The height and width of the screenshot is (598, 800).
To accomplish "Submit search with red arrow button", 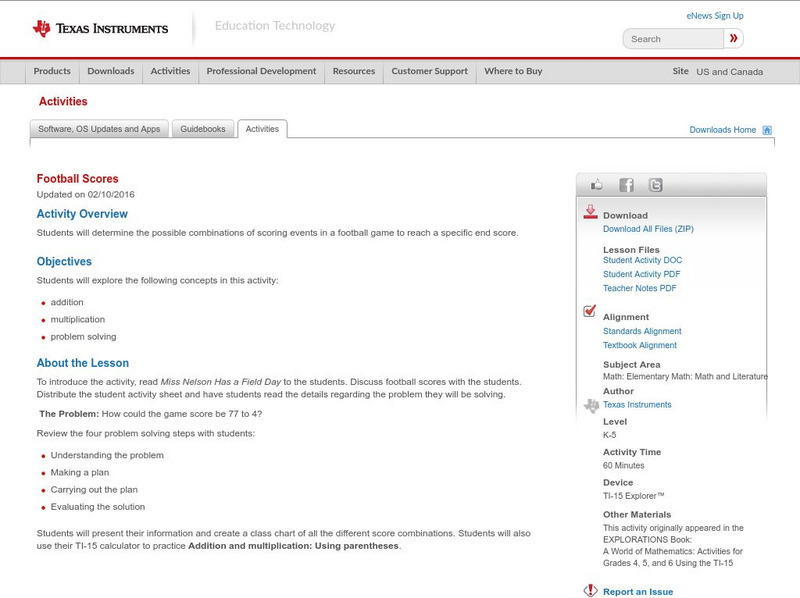I will click(733, 39).
